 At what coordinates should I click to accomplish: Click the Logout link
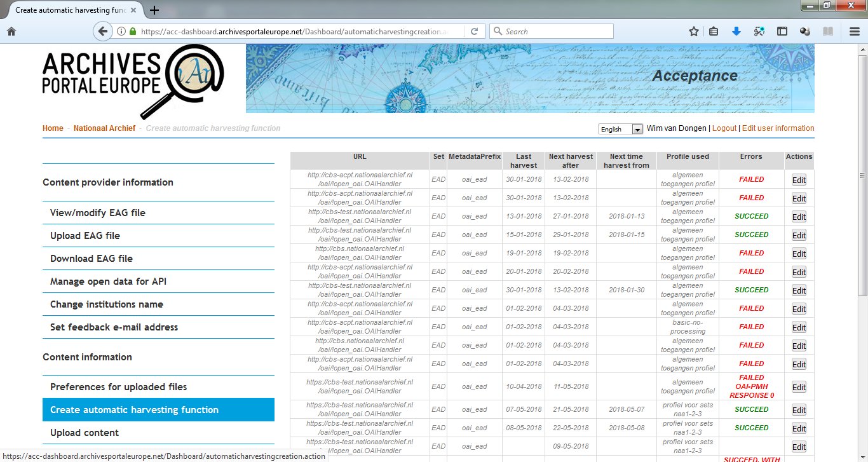(x=724, y=128)
